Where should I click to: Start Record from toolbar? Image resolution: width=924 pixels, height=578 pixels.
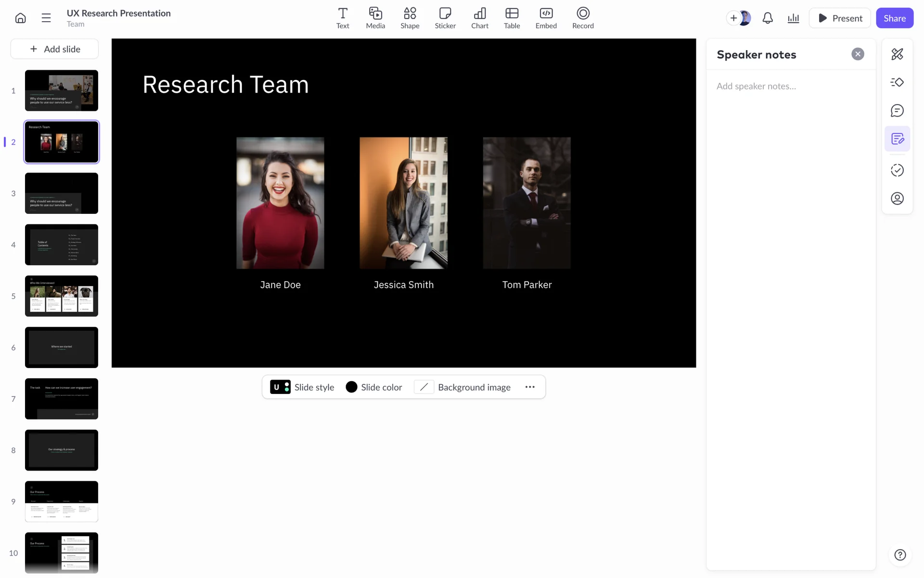(x=583, y=18)
